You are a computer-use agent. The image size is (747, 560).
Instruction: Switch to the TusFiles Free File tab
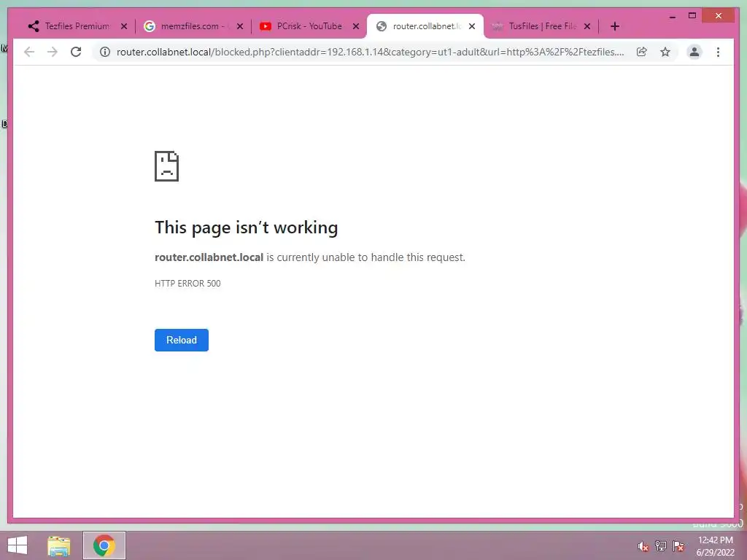coord(541,26)
